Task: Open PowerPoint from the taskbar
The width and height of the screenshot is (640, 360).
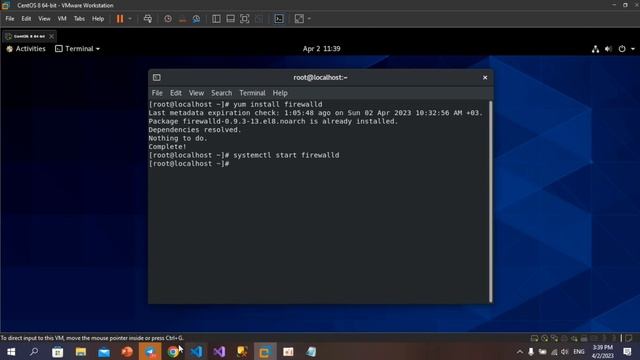Action: click(x=127, y=351)
